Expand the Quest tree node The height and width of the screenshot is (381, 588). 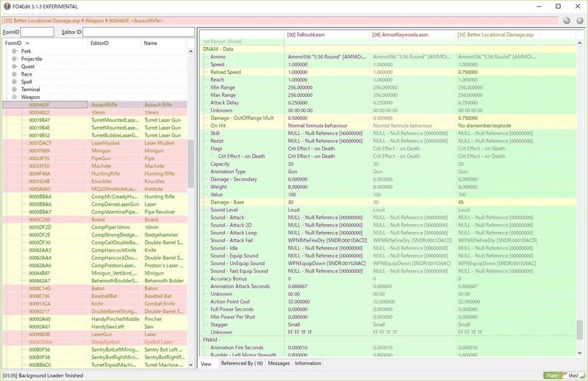(x=14, y=66)
